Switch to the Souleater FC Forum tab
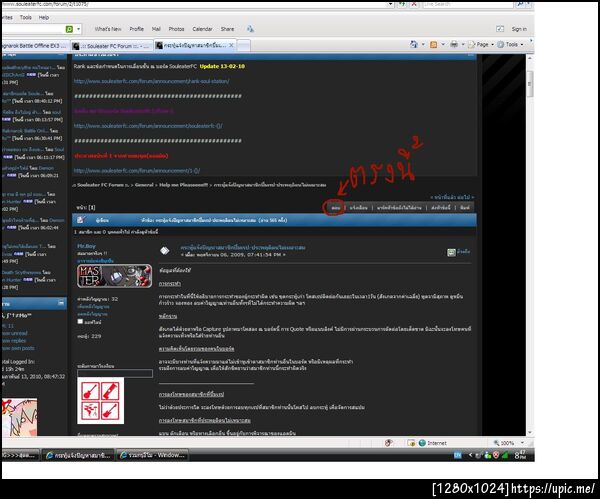 tap(112, 46)
